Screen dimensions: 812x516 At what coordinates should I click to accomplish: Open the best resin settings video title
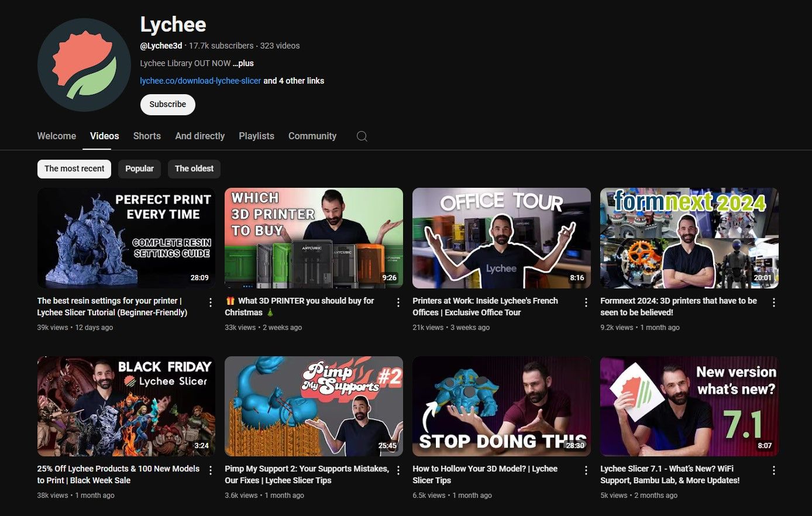112,307
